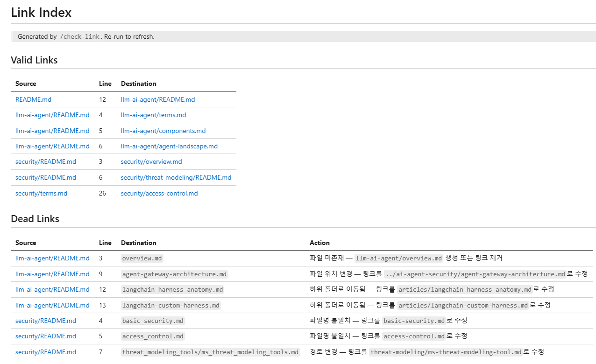This screenshot has height=364, width=596.
Task: Click line number 13 in Dead Links
Action: pos(103,305)
